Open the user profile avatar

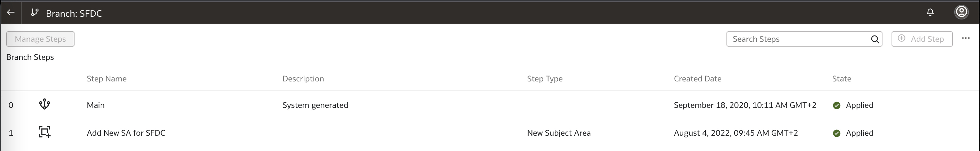coord(961,12)
